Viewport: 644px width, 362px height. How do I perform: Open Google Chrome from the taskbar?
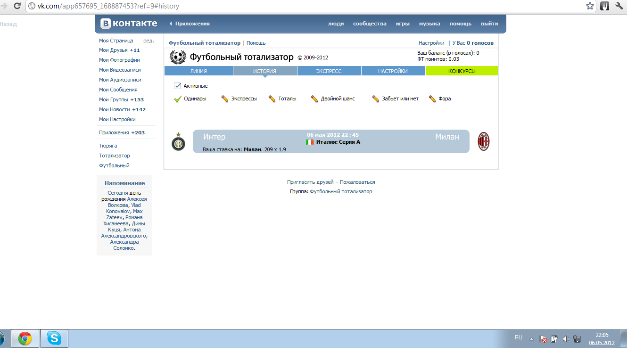25,338
